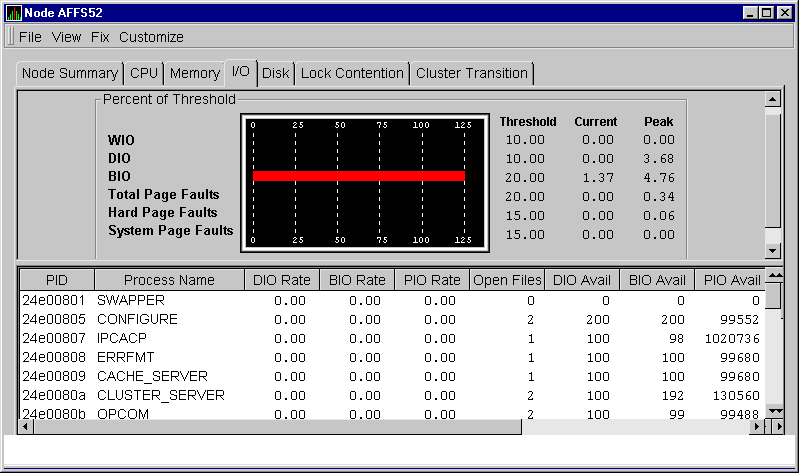Switch to the Lock Contention tab
Image resolution: width=799 pixels, height=473 pixels.
[x=352, y=73]
